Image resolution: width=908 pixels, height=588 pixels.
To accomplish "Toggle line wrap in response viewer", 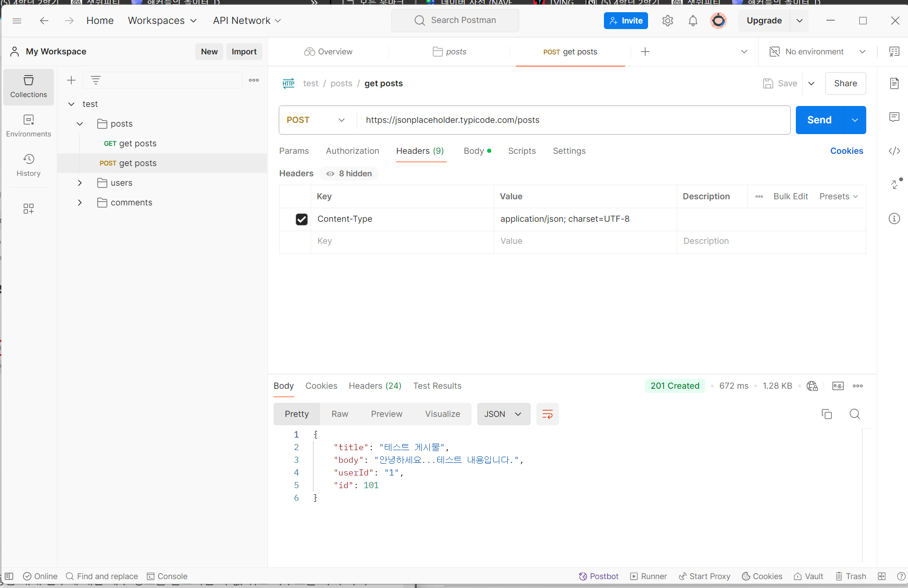I will tap(547, 414).
